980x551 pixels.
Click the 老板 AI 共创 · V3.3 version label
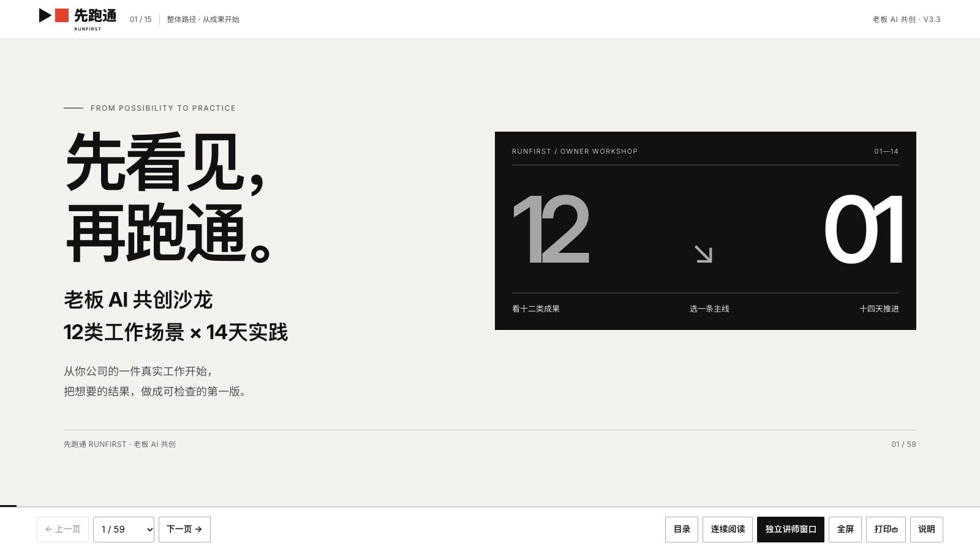click(907, 20)
